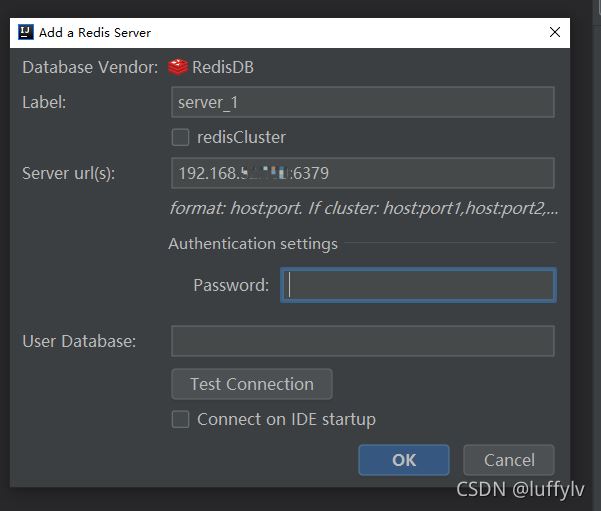601x511 pixels.
Task: Click the IntelliJ icon in the title bar
Action: (26, 32)
